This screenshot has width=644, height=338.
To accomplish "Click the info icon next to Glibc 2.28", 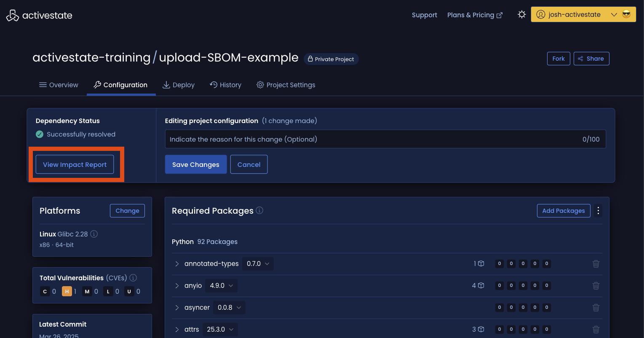I will pos(94,234).
